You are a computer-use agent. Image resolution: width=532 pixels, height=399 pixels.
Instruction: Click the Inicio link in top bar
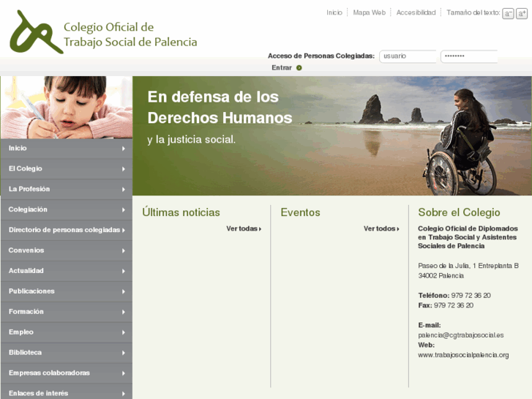click(x=334, y=12)
